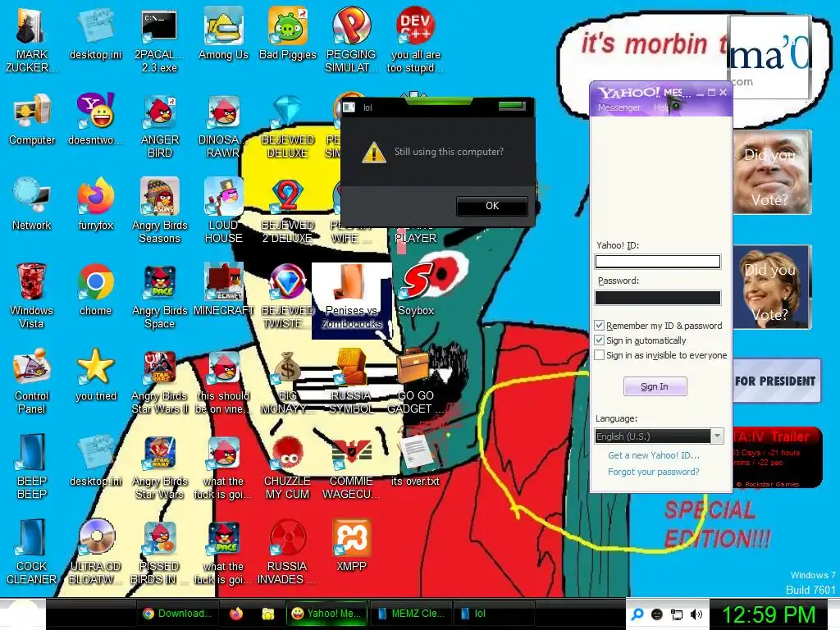Toggle Remember my ID & password checkbox

point(600,325)
